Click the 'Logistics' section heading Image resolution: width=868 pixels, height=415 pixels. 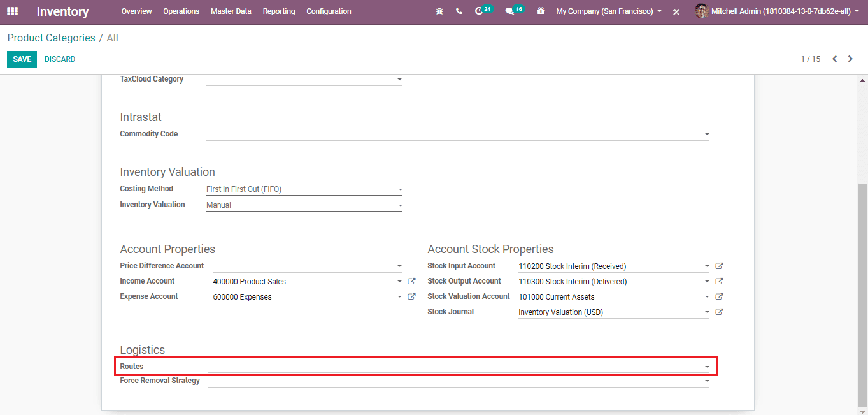(142, 350)
